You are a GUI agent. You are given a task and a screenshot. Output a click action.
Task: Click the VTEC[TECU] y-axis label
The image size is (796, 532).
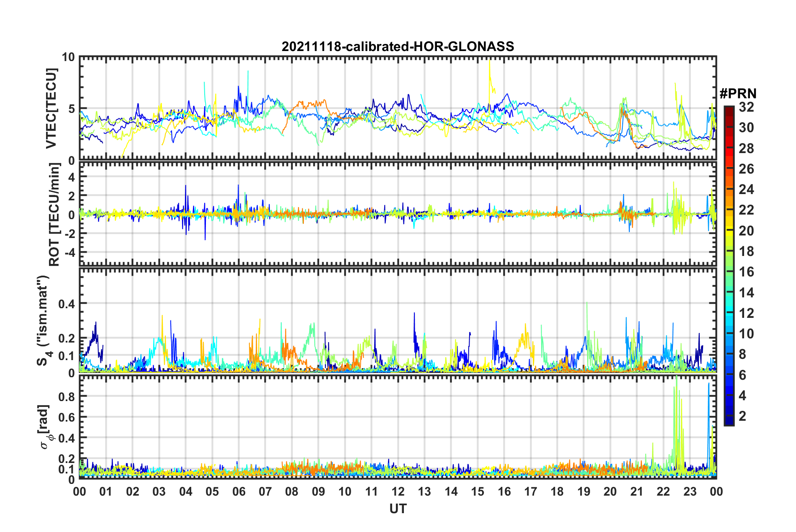pos(51,109)
